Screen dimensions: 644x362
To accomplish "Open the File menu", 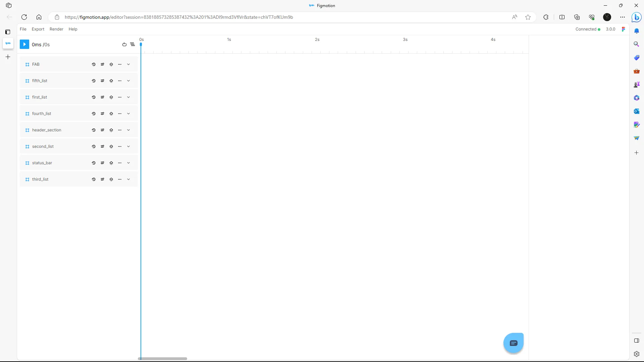I will (x=23, y=29).
